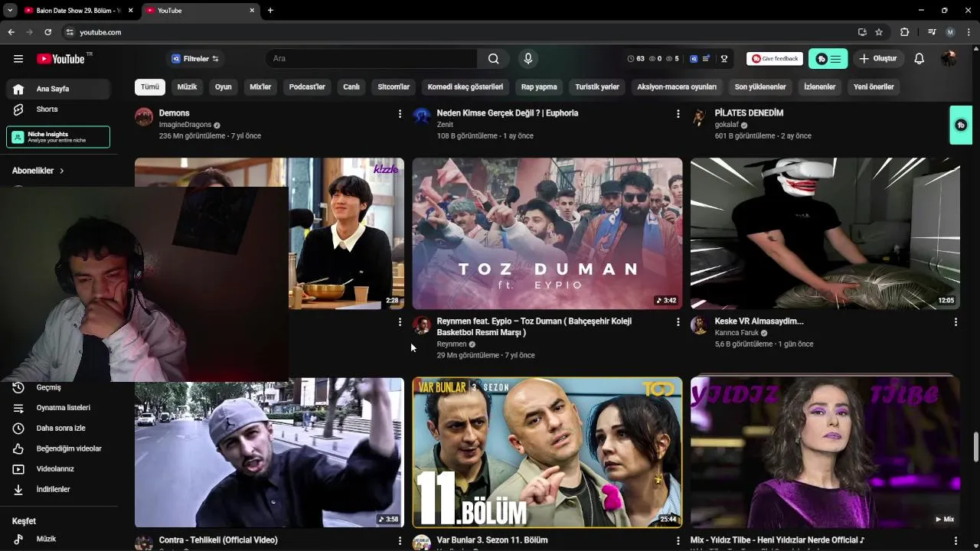Select the Sitcom'lar filter chip
980x551 pixels.
pyautogui.click(x=394, y=87)
